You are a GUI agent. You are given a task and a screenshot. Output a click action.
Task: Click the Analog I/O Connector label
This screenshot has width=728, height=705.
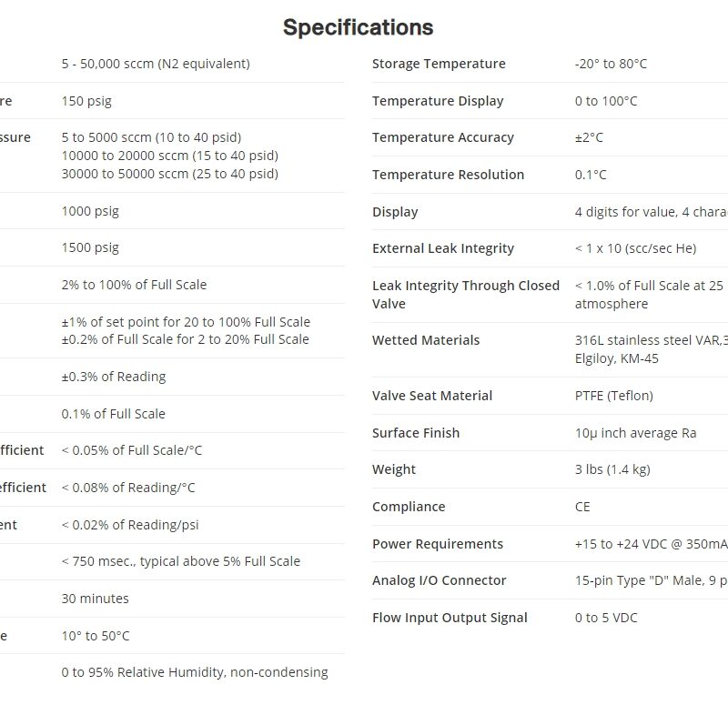click(x=440, y=580)
